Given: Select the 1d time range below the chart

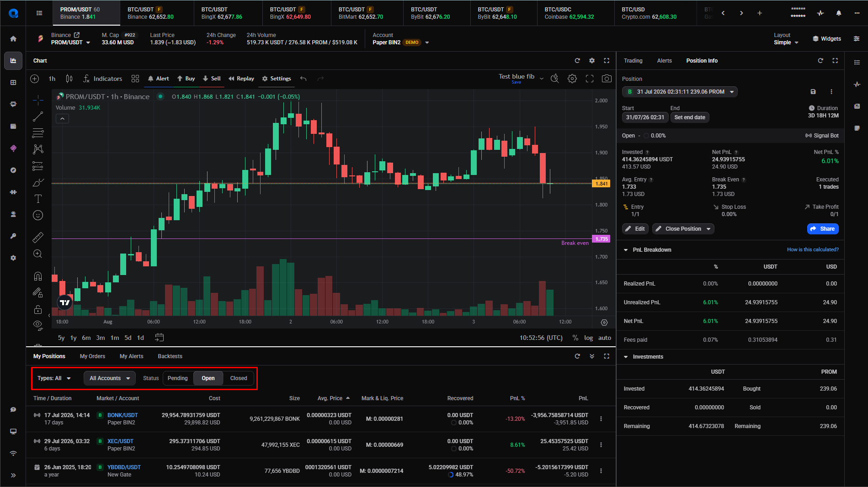Looking at the screenshot, I should [x=140, y=338].
